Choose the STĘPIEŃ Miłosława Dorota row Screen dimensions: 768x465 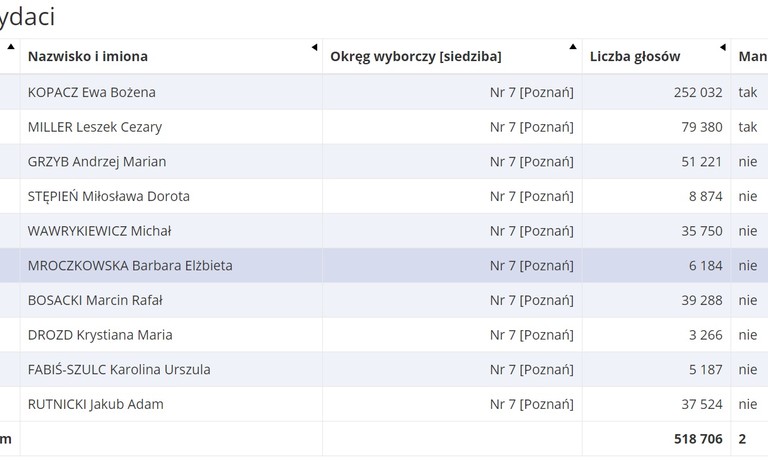point(109,196)
